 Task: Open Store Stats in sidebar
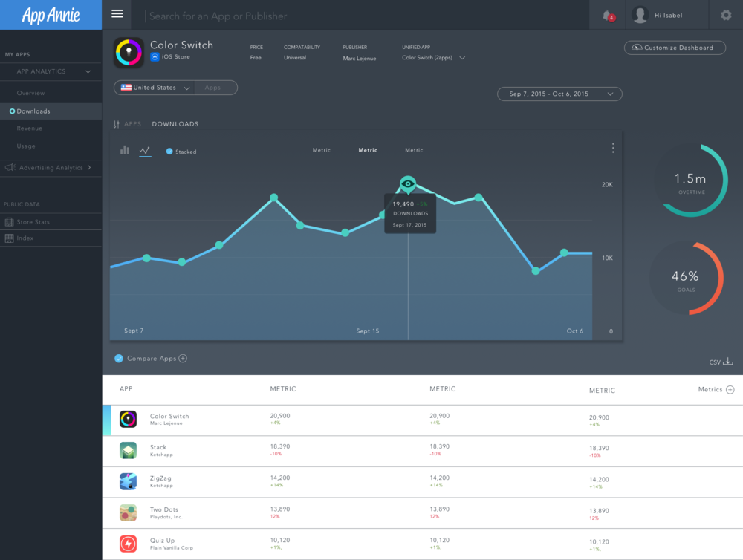click(x=33, y=222)
